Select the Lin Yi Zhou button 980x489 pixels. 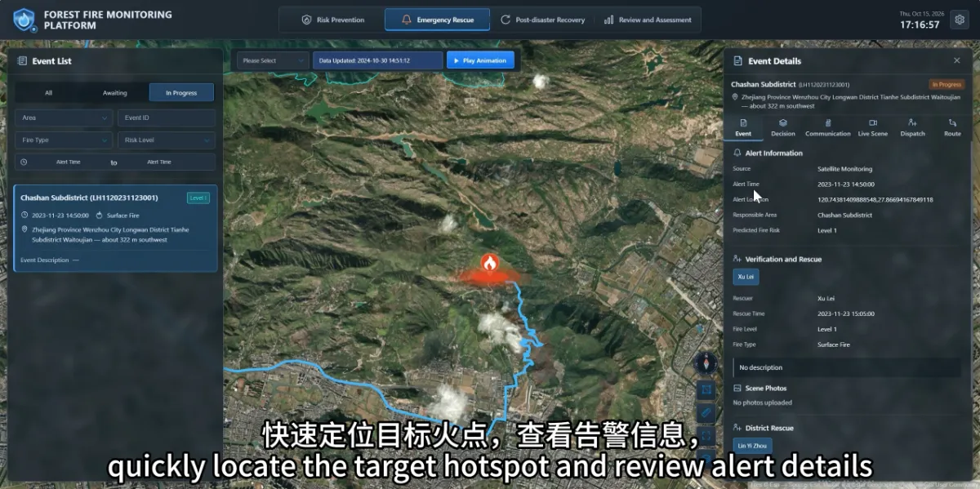click(752, 446)
